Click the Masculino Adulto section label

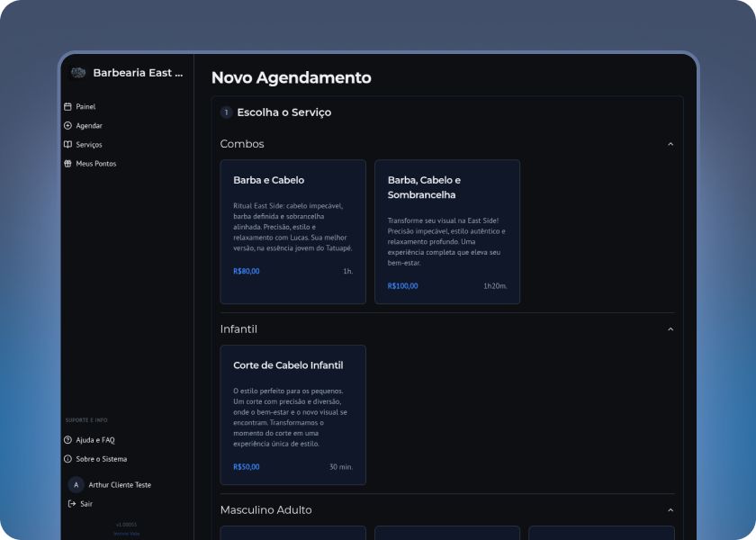[x=265, y=510]
